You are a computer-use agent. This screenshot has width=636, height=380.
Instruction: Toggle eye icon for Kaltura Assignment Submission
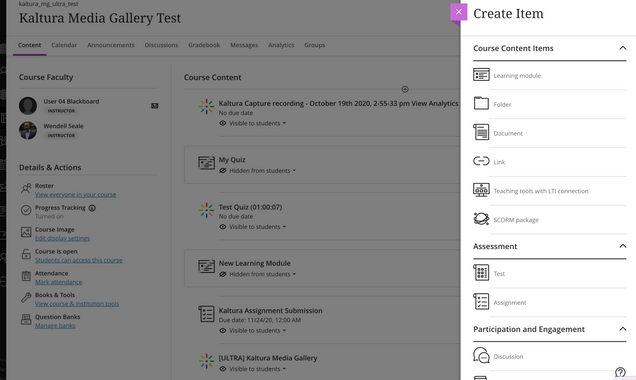[x=223, y=331]
